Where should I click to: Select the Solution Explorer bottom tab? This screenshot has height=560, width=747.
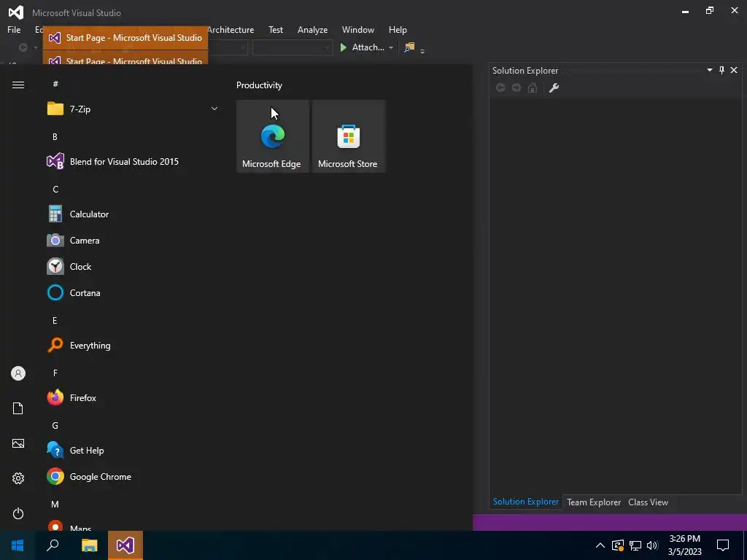526,502
